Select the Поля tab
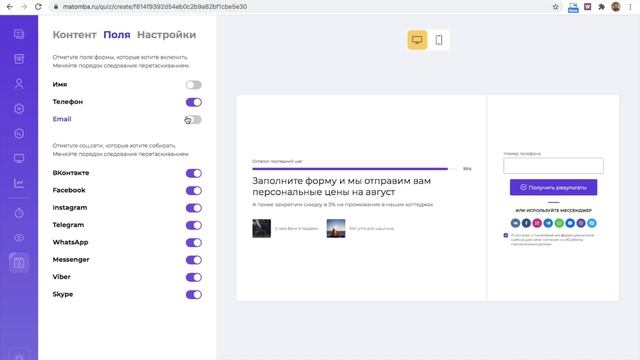This screenshot has height=360, width=640. 117,35
